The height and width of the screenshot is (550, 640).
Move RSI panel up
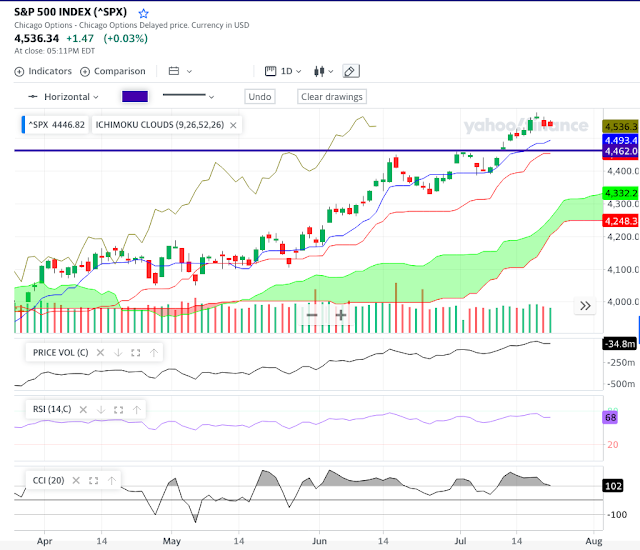coord(137,410)
